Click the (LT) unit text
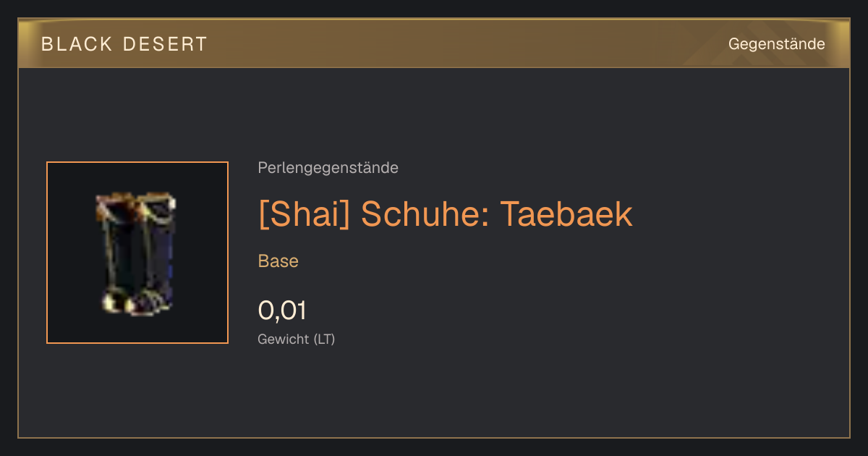 pyautogui.click(x=324, y=339)
